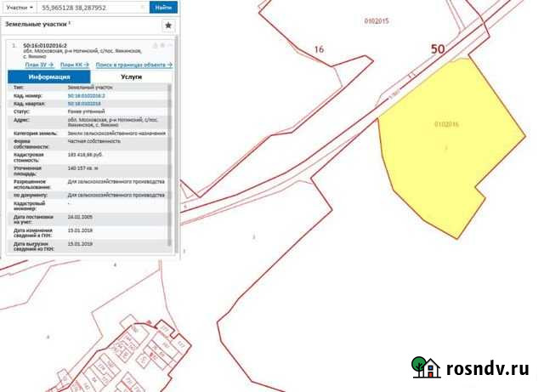
Task: Switch to the Услуги tab
Action: pyautogui.click(x=132, y=77)
